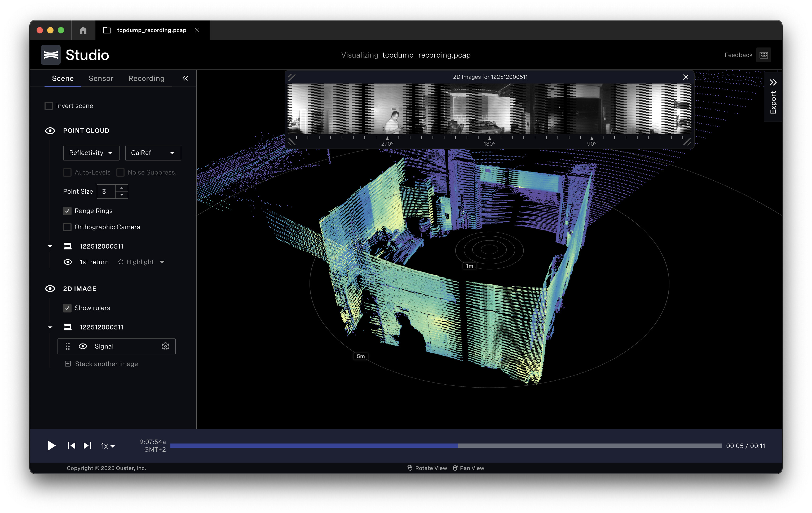Open the CalRef color palette dropdown
812x513 pixels.
(153, 153)
